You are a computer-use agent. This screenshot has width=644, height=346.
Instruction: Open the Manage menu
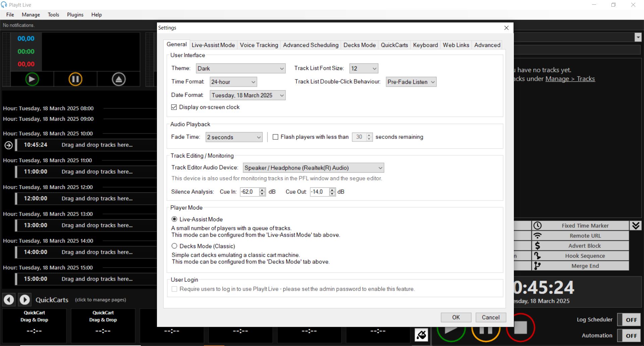[x=31, y=15]
